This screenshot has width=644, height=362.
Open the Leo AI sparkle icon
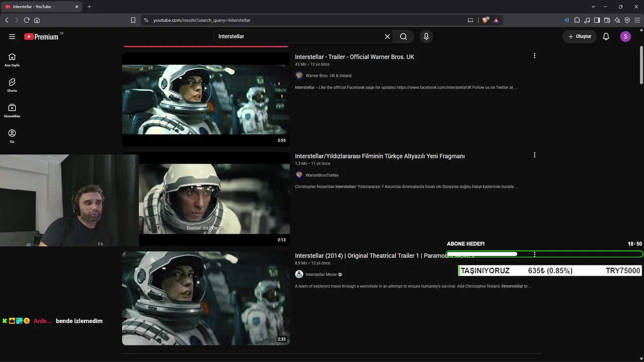[617, 20]
